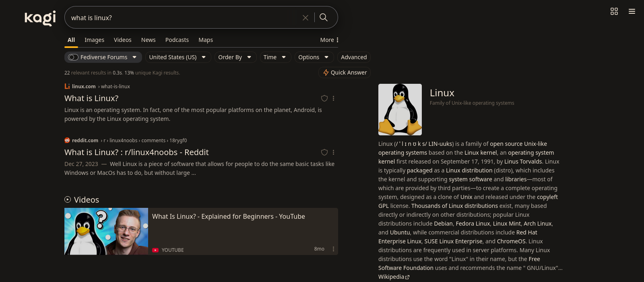
Task: Expand the Fediverse Forums lens dropdown arrow
Action: coord(134,57)
